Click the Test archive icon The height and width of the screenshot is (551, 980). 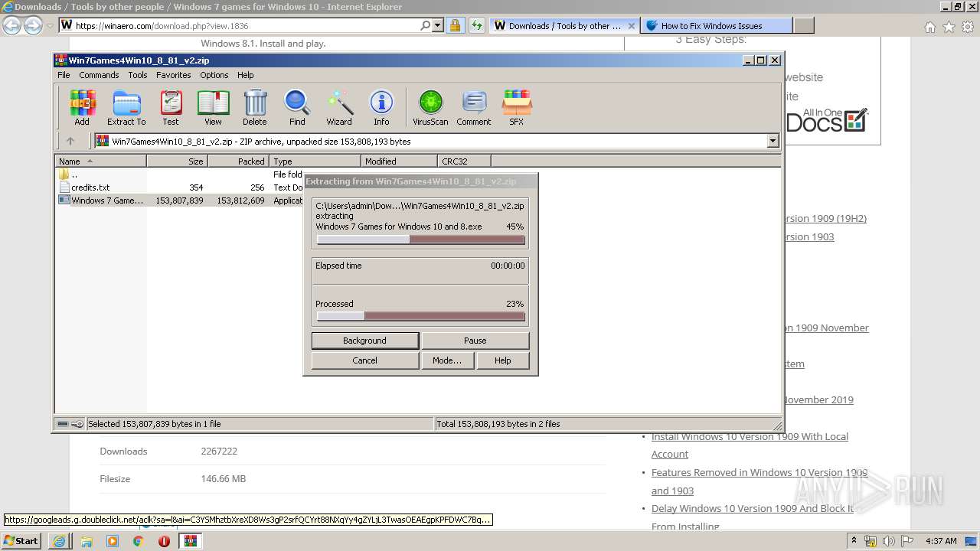click(171, 107)
